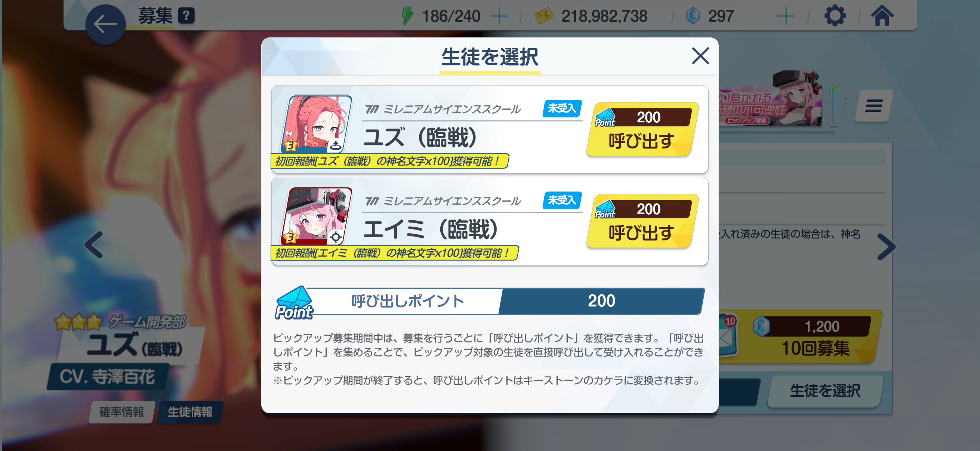Show next banner with right chevron

[886, 247]
